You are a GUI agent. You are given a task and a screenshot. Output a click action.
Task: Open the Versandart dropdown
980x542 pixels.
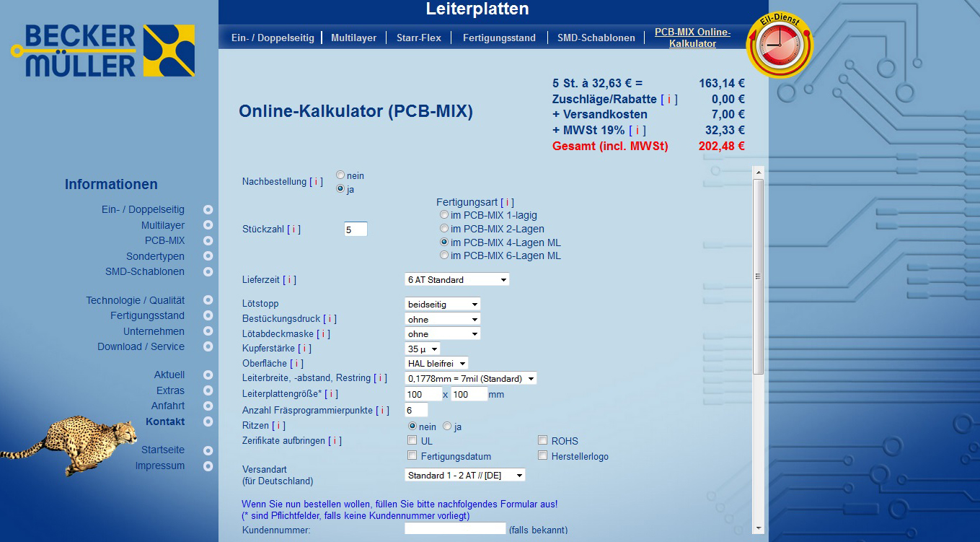(464, 476)
